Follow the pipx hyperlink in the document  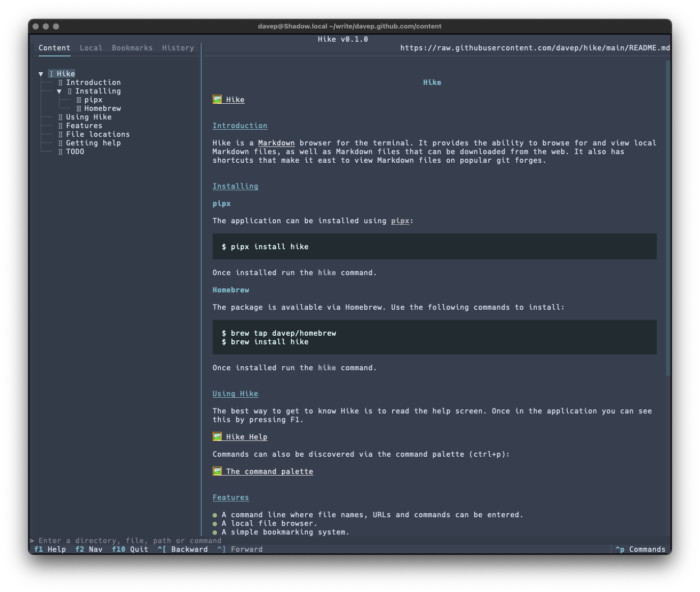tap(400, 221)
